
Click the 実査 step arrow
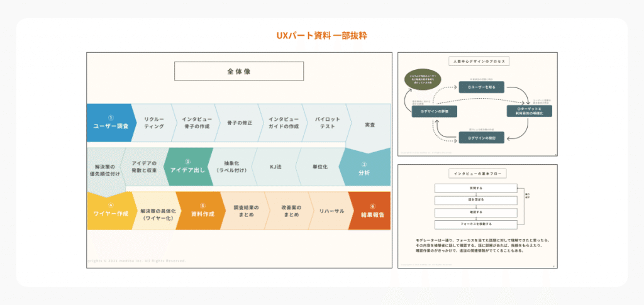[369, 126]
